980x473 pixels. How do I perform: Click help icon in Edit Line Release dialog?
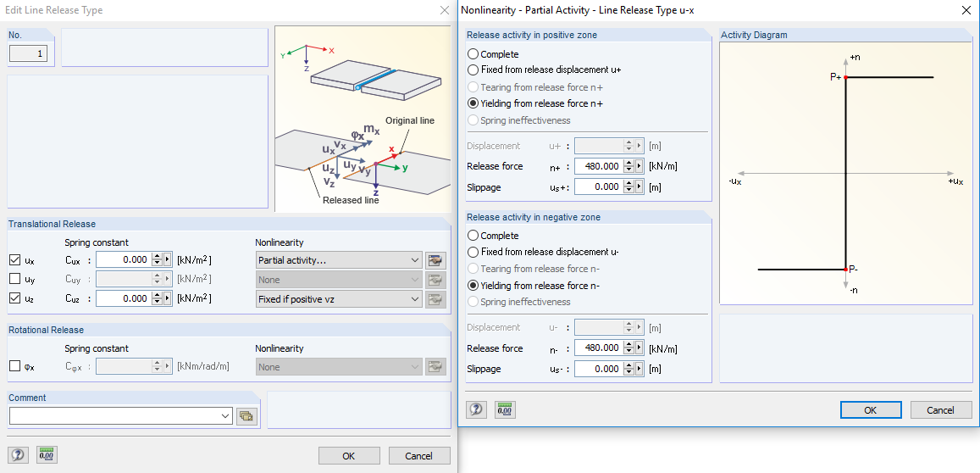[18, 455]
